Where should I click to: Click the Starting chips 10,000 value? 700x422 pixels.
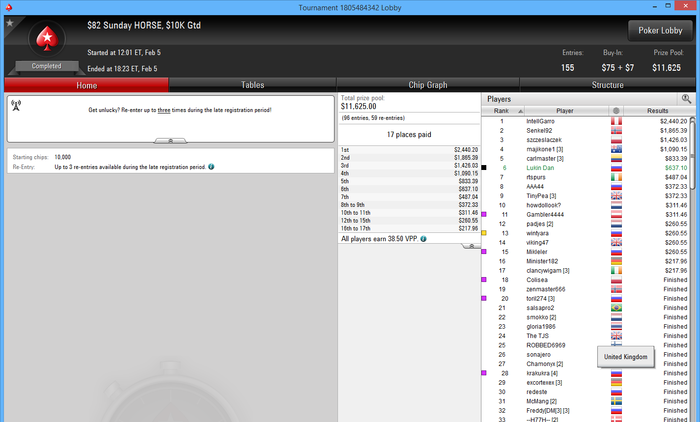62,157
